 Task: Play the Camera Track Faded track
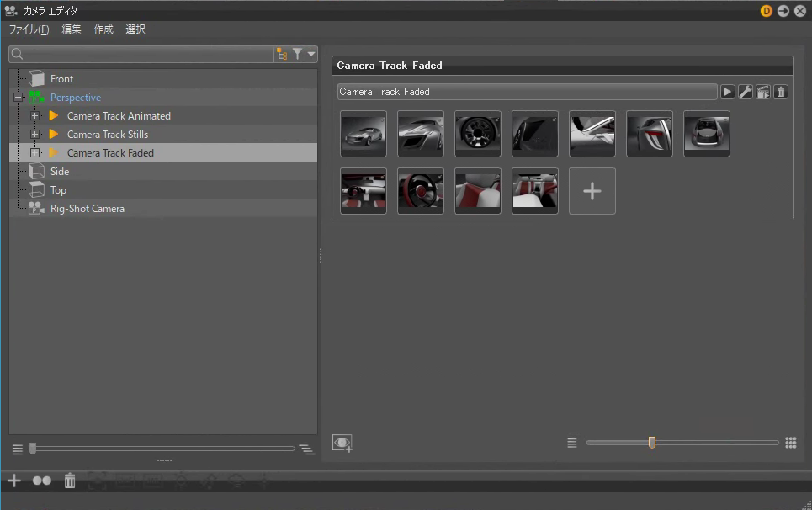click(x=727, y=93)
